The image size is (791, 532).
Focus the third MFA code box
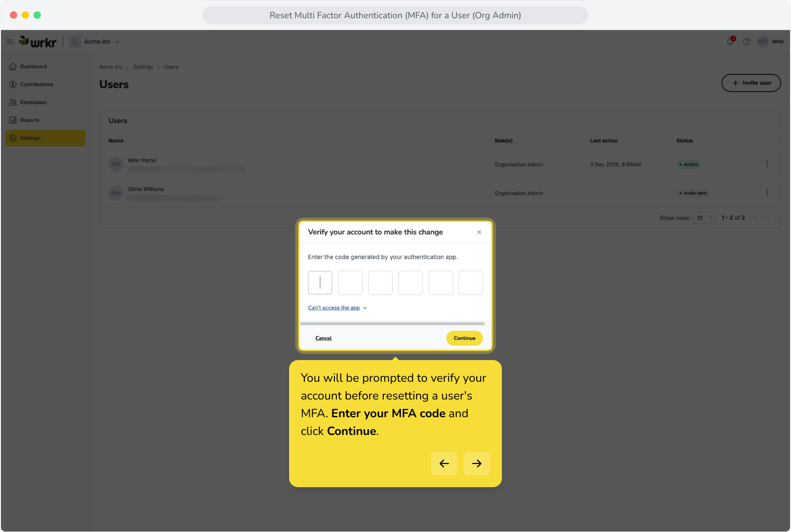(380, 283)
